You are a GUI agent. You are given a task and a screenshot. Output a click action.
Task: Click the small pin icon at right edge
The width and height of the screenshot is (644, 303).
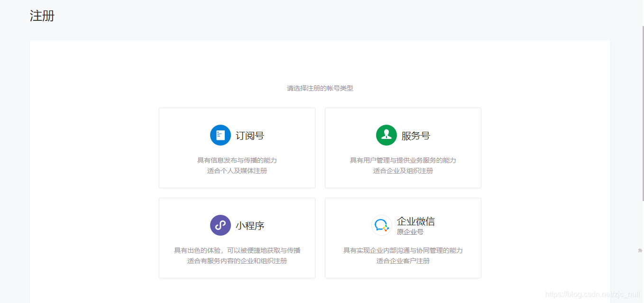click(x=640, y=250)
